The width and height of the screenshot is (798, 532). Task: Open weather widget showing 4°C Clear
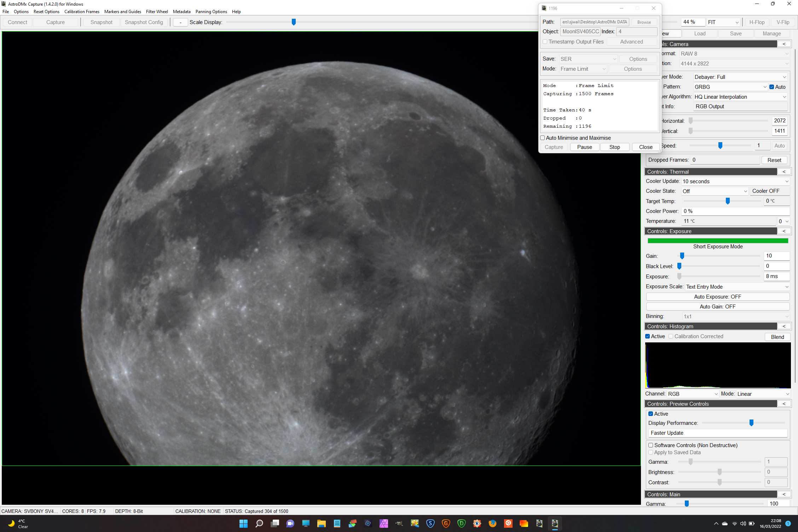point(18,524)
